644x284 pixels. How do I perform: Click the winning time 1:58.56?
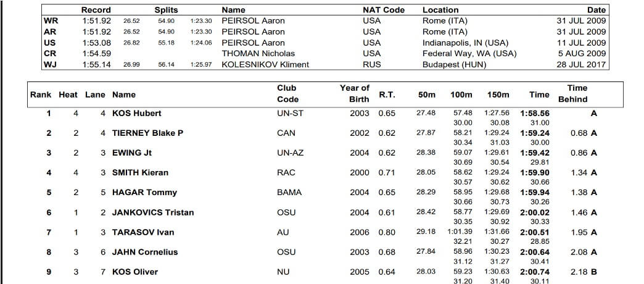pyautogui.click(x=535, y=114)
